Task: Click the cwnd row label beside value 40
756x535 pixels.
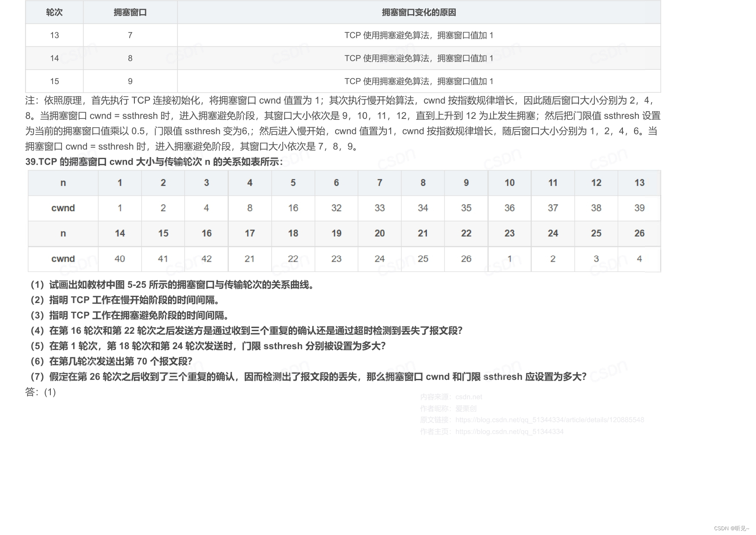Action: click(63, 259)
